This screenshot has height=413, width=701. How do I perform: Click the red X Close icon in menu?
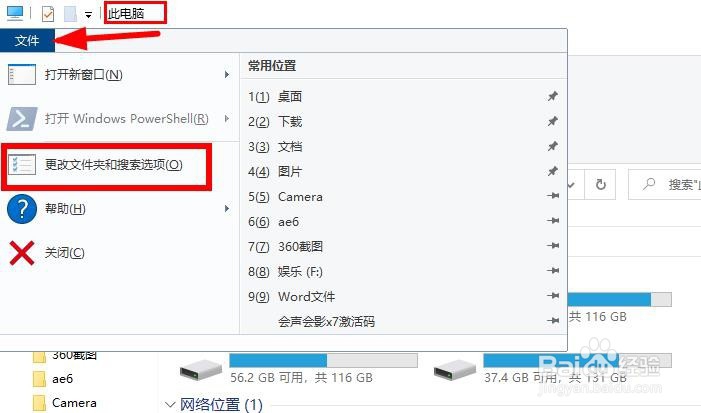(21, 253)
